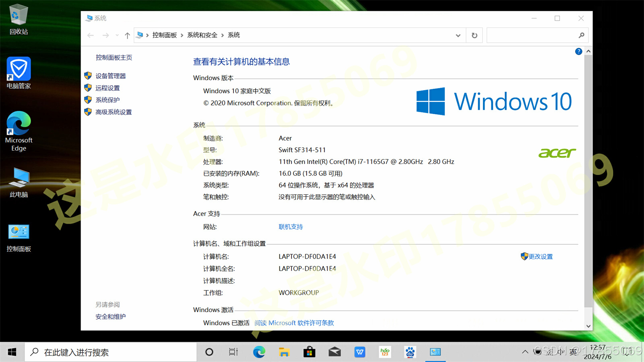Viewport: 644px width, 362px height.
Task: Open the Microsoft Edge desktop shortcut
Action: [x=19, y=131]
